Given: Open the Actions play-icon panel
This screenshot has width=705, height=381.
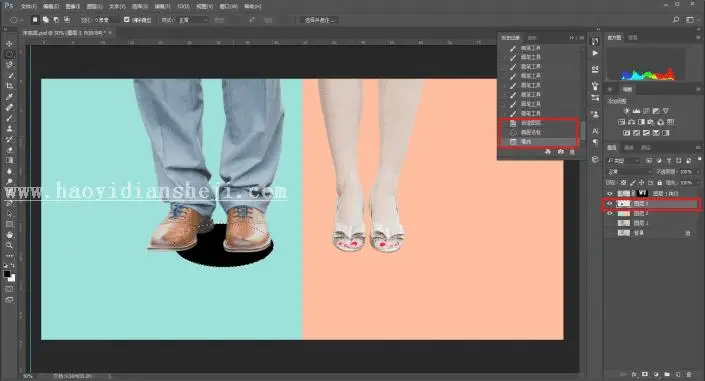Looking at the screenshot, I should coord(595,53).
